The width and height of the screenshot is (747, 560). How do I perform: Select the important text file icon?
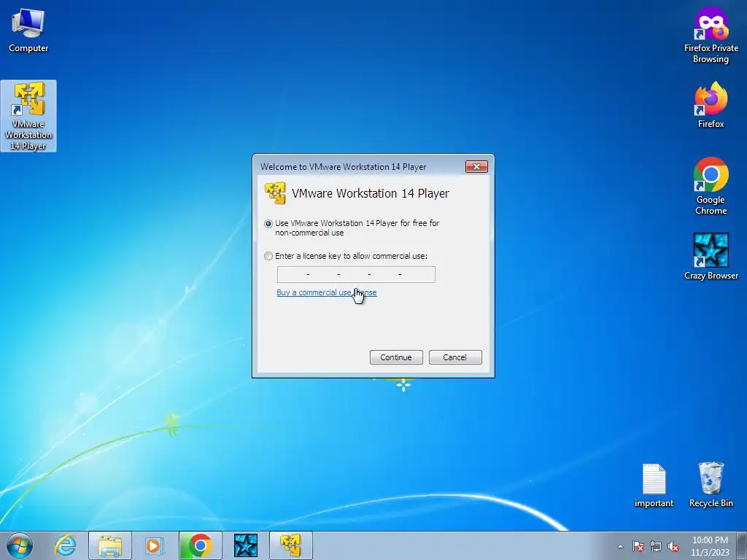point(654,486)
